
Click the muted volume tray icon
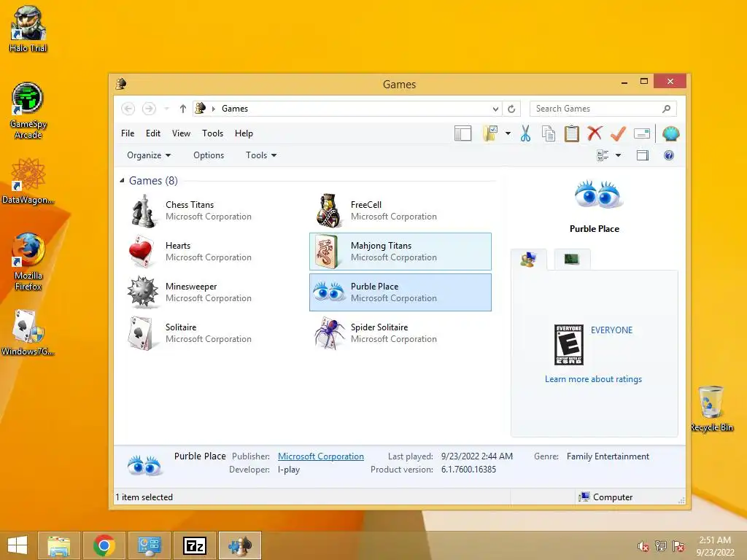coord(643,546)
